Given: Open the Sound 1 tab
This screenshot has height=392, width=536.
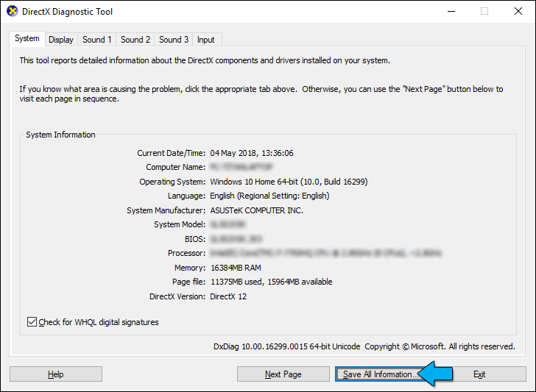Looking at the screenshot, I should tap(97, 40).
